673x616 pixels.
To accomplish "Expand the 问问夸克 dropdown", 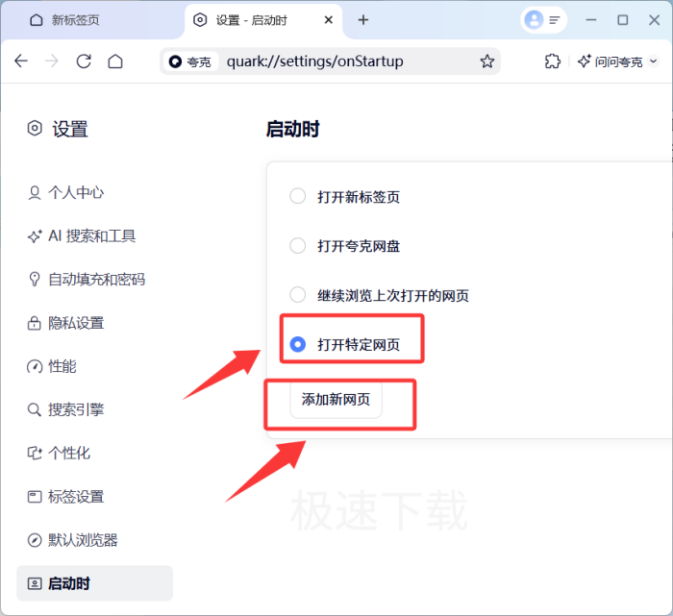I will pos(617,62).
